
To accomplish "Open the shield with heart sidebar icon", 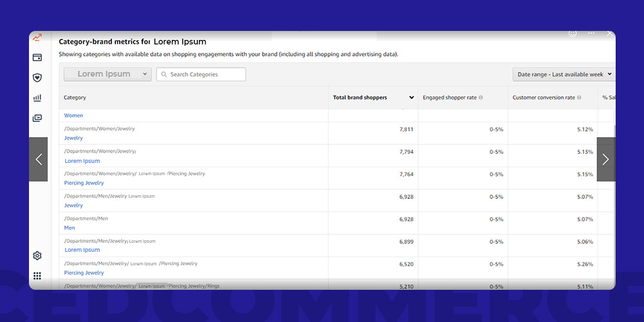I will click(x=37, y=78).
